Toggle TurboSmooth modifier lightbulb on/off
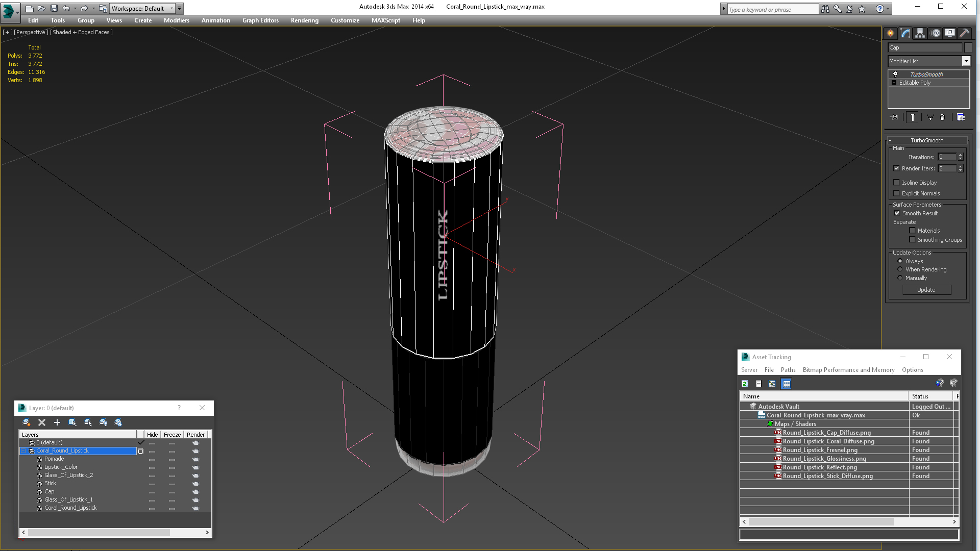The width and height of the screenshot is (980, 551). point(895,74)
